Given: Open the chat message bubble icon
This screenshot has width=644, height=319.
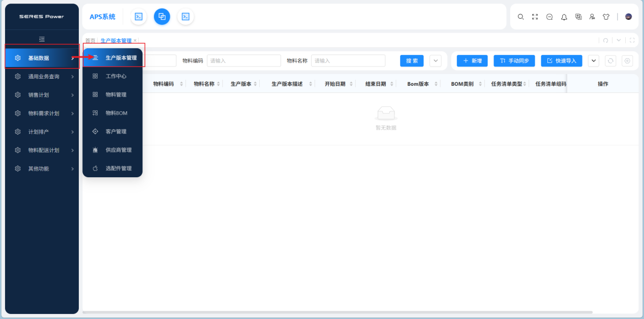Looking at the screenshot, I should [549, 17].
